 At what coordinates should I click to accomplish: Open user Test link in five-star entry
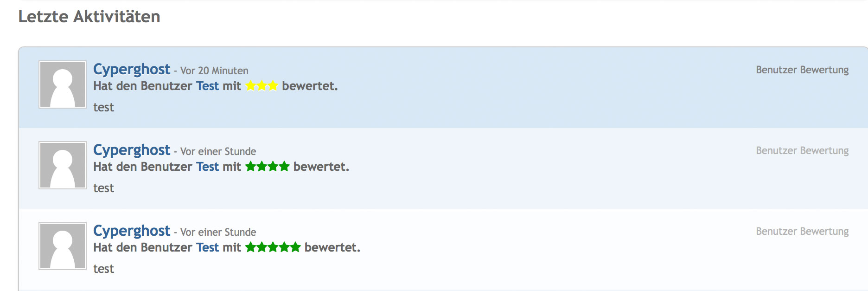point(207,248)
